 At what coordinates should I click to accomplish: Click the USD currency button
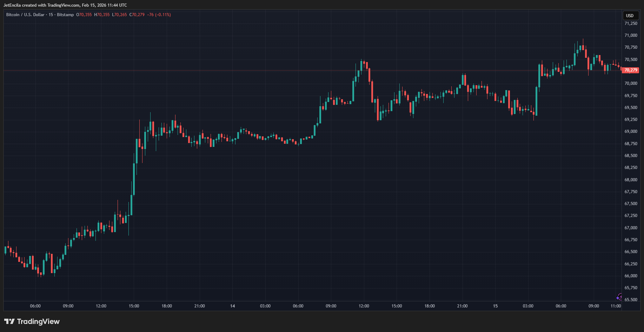click(x=630, y=15)
